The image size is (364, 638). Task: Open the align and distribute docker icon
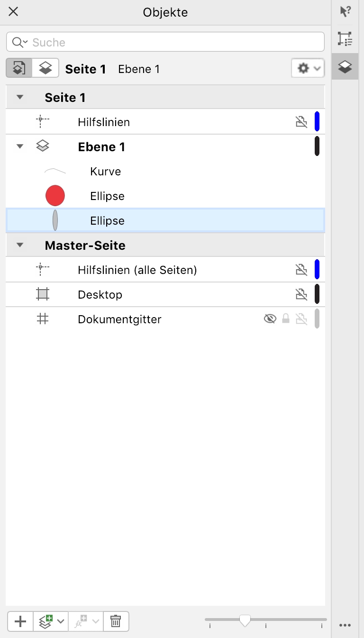click(x=345, y=39)
